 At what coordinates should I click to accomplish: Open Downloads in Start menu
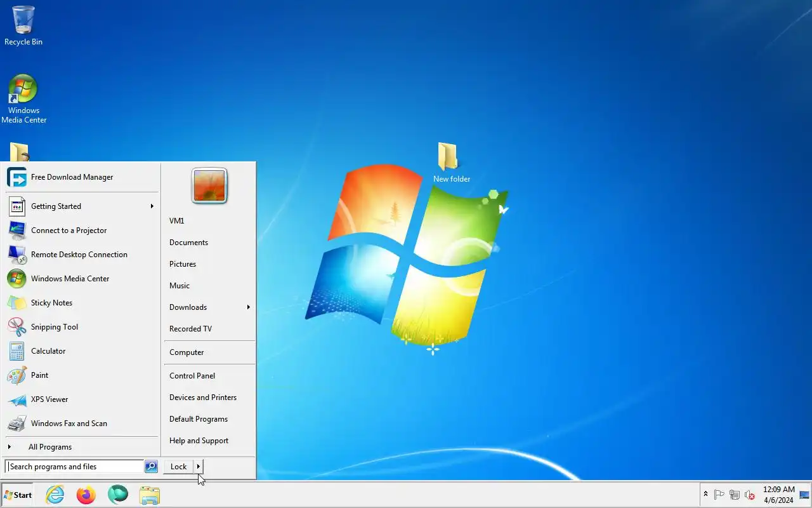(209, 307)
